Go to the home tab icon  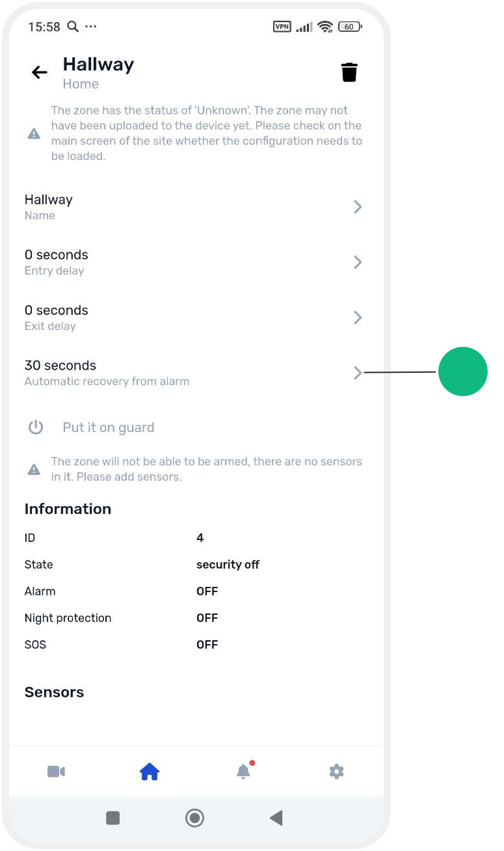(x=150, y=772)
